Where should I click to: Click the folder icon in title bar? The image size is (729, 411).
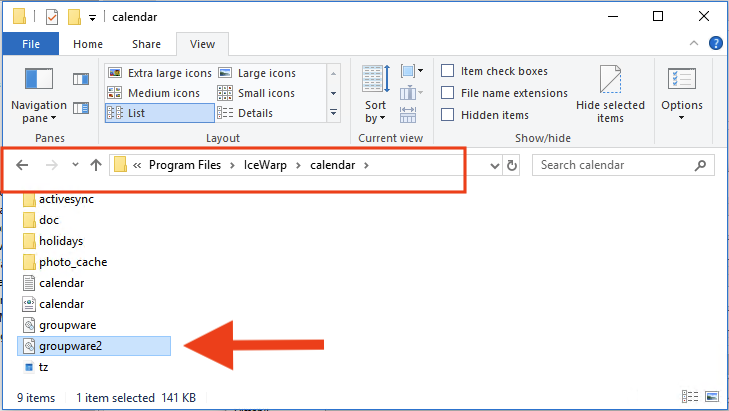click(20, 17)
